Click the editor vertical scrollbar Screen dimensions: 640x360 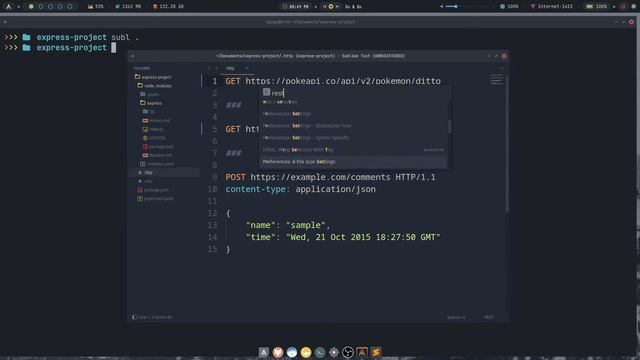click(x=507, y=144)
